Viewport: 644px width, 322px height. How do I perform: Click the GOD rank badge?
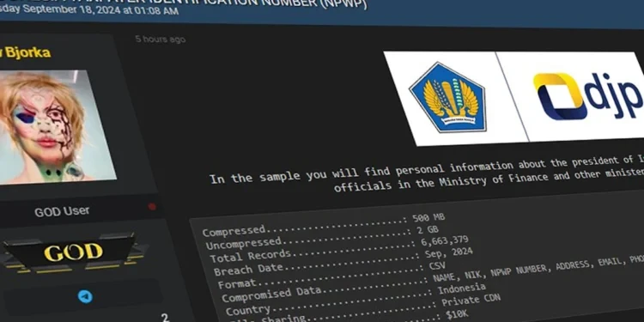pyautogui.click(x=73, y=252)
